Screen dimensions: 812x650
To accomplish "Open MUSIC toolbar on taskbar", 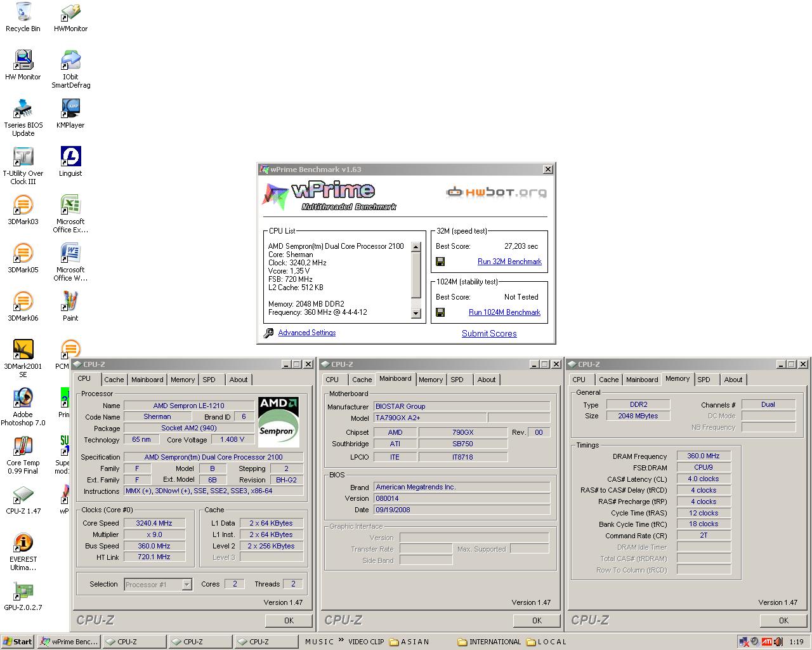I will click(319, 642).
